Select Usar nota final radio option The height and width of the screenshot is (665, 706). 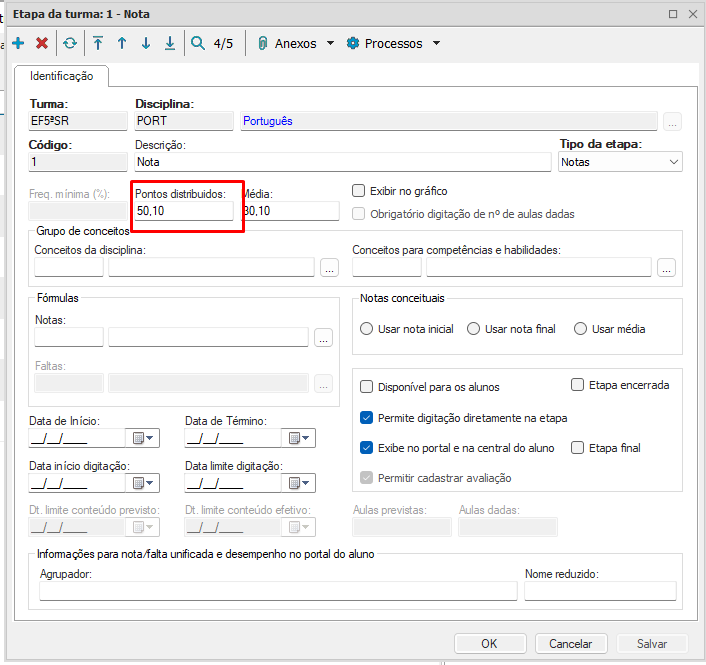[x=473, y=329]
